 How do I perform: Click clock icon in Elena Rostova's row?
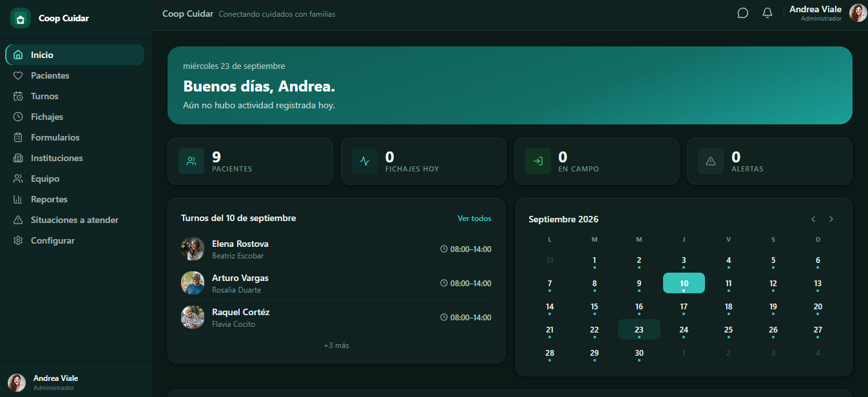point(444,249)
